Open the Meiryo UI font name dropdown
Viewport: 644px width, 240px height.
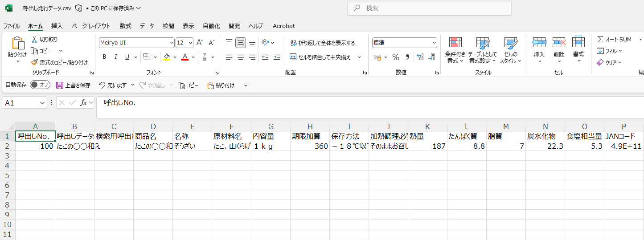[172, 43]
